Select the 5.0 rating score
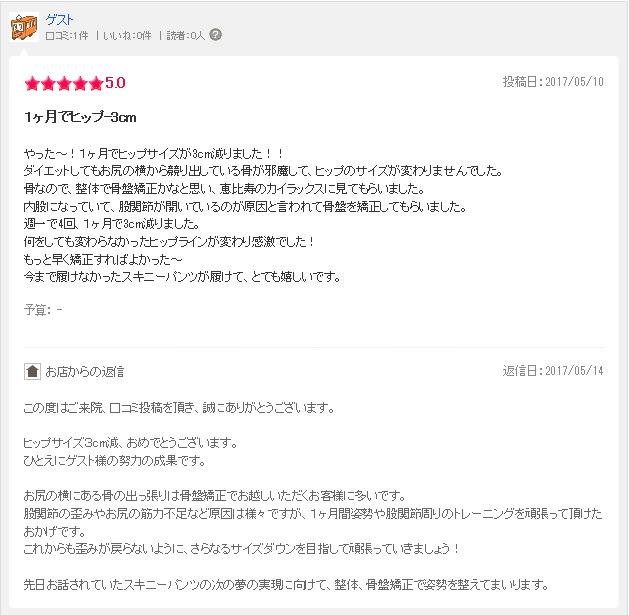The image size is (629, 615). [x=116, y=83]
